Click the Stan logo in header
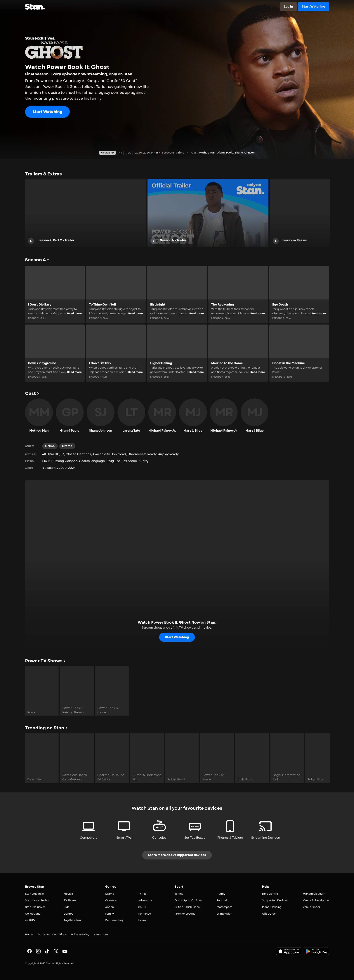Screen dimensions: 354x980 [x=35, y=6]
